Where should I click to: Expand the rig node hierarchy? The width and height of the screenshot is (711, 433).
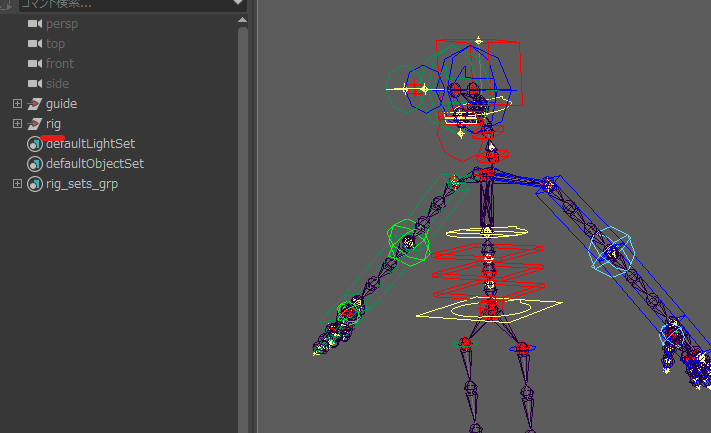17,124
